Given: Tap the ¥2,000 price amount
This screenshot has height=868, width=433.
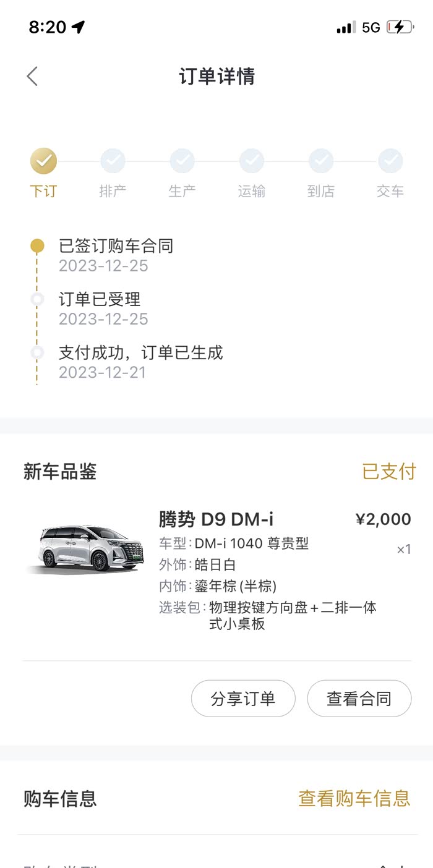Looking at the screenshot, I should tap(383, 519).
